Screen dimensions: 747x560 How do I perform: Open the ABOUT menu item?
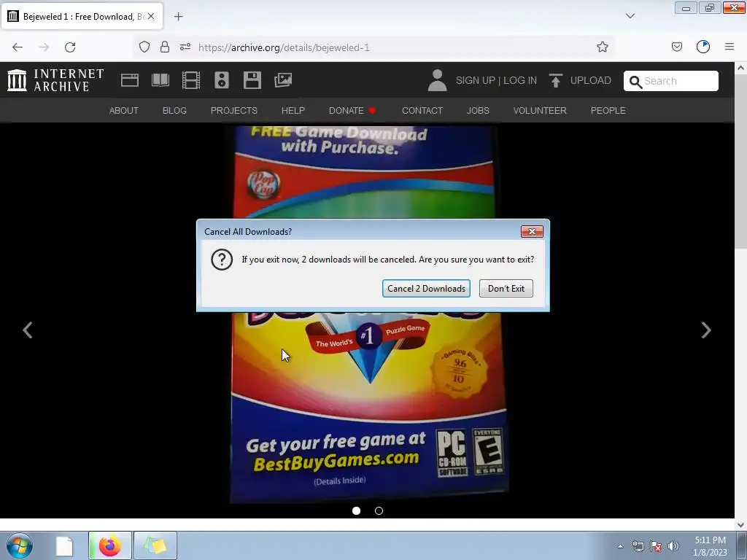click(124, 111)
